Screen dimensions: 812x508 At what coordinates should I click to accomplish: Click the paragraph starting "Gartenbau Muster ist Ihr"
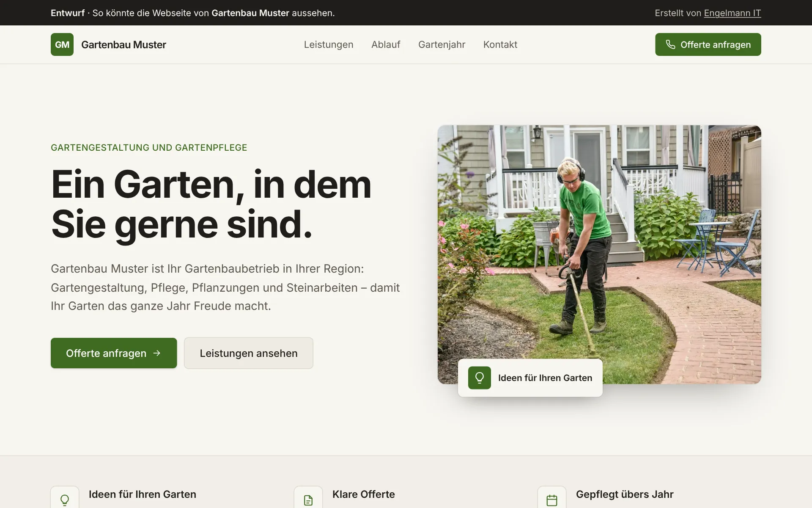(x=225, y=287)
